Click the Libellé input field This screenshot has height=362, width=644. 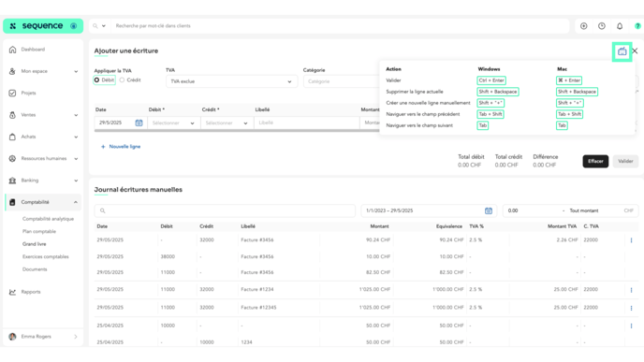tap(306, 123)
